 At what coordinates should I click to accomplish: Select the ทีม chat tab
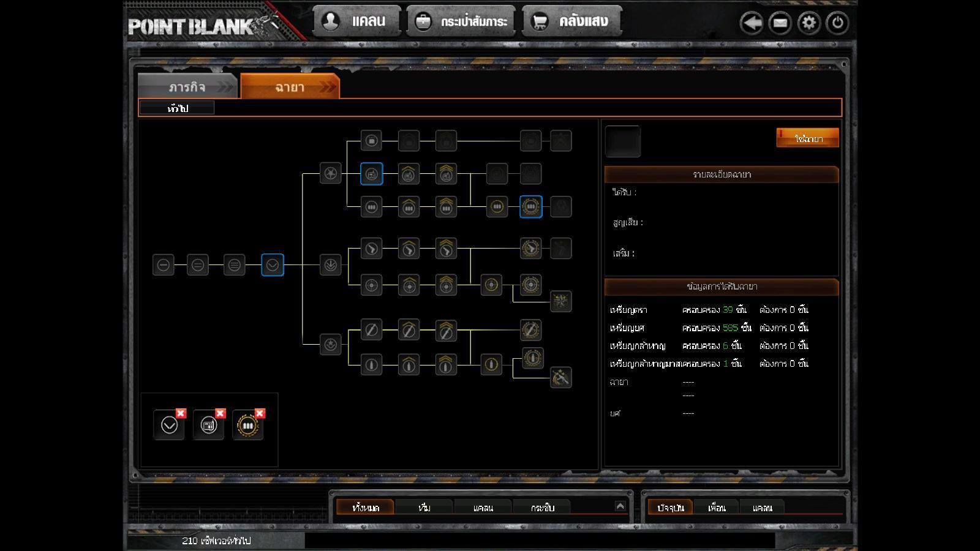424,507
